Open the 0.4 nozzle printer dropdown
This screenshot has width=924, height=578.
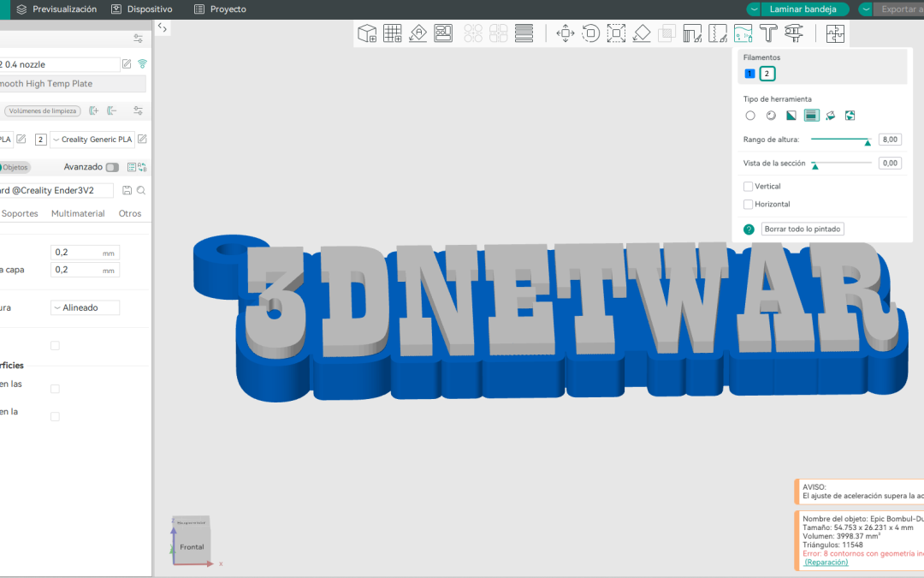60,64
